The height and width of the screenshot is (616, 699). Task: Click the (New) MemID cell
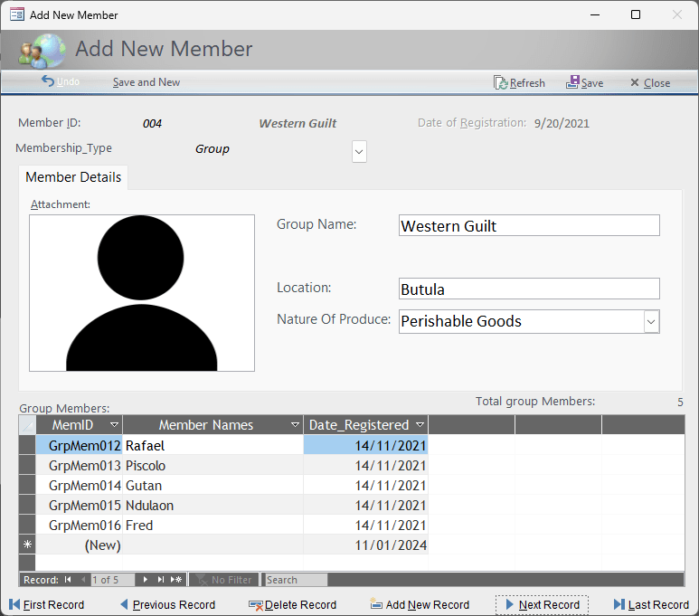coord(79,545)
